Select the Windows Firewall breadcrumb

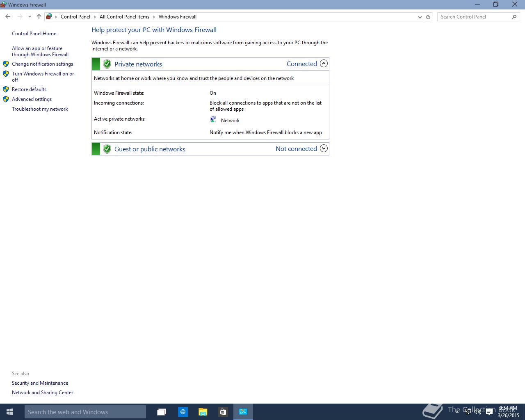pyautogui.click(x=178, y=17)
